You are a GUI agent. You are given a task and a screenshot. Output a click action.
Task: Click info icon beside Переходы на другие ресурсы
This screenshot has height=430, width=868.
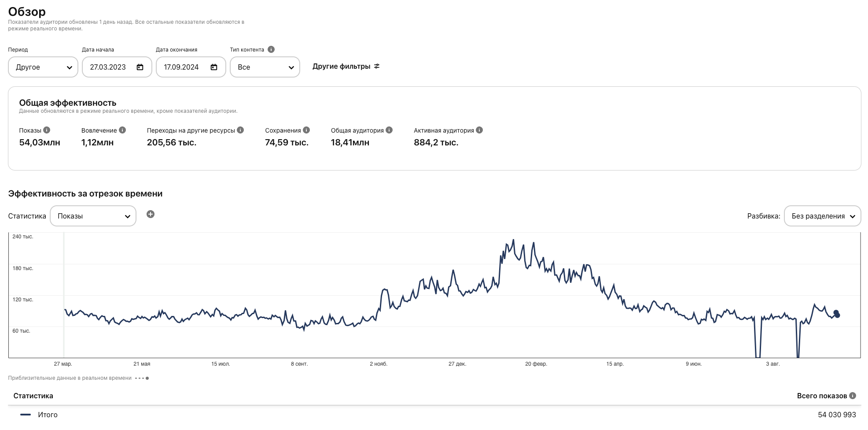tap(240, 130)
